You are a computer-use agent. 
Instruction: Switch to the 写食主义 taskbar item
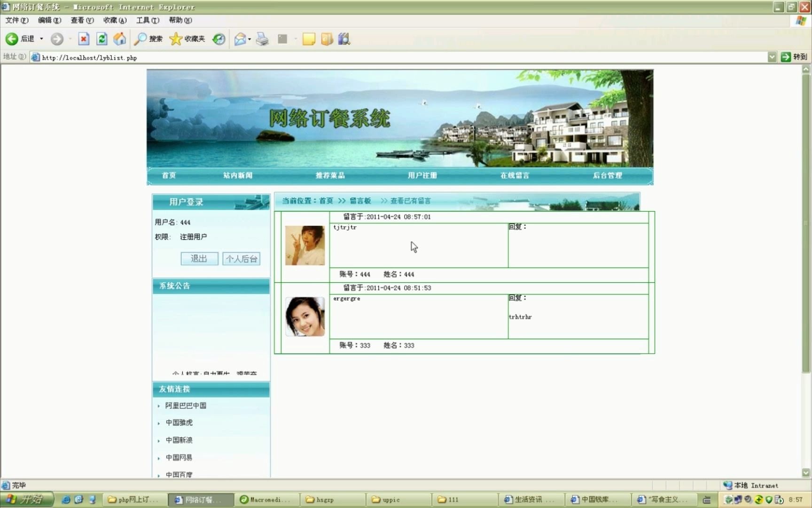coord(664,500)
